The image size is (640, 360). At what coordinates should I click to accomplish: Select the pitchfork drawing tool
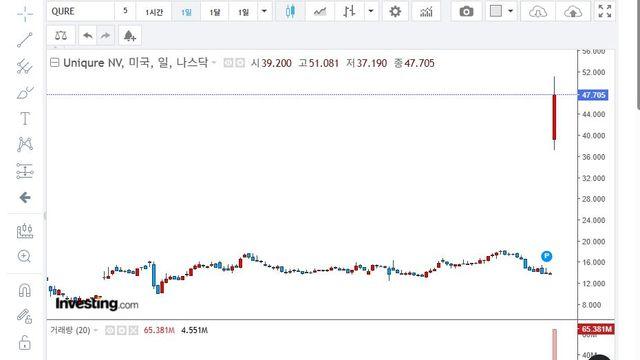tap(25, 66)
